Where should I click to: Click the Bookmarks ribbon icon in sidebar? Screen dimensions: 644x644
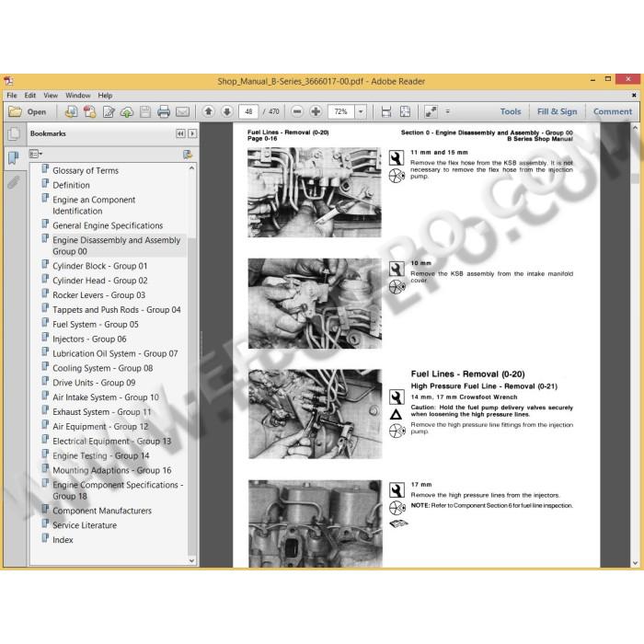(x=14, y=157)
